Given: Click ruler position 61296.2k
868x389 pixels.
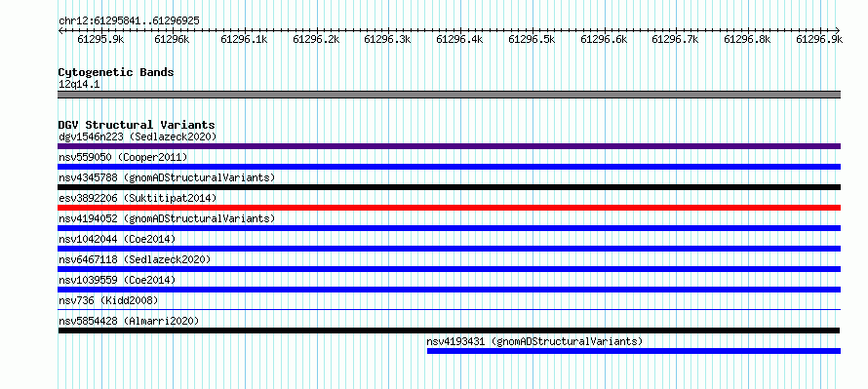Looking at the screenshot, I should coord(316,39).
